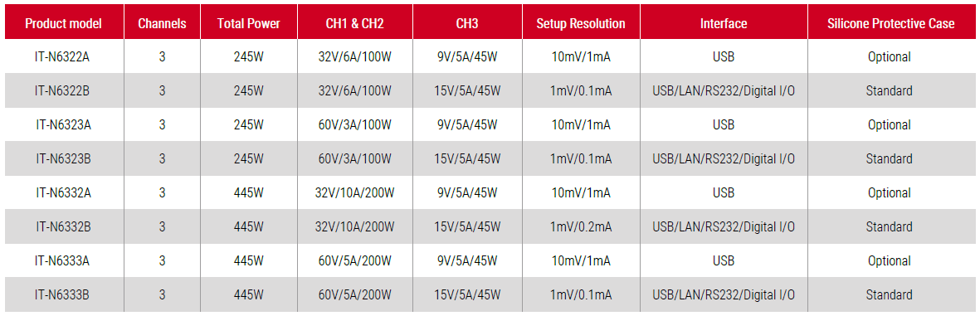Screen dimensions: 980x316
Task: Select the Setup Resolution header
Action: pyautogui.click(x=581, y=24)
